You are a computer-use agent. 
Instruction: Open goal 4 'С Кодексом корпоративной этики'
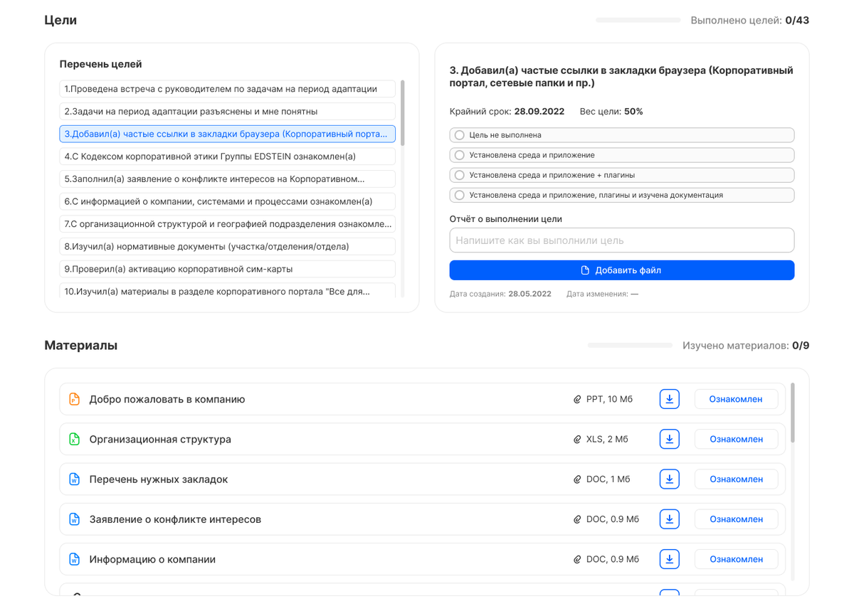227,156
